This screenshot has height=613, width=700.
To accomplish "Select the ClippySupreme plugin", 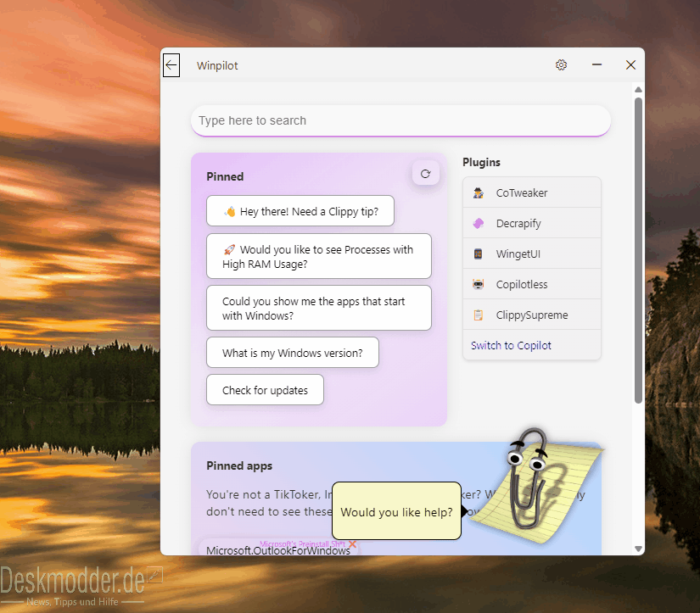I will coord(532,315).
